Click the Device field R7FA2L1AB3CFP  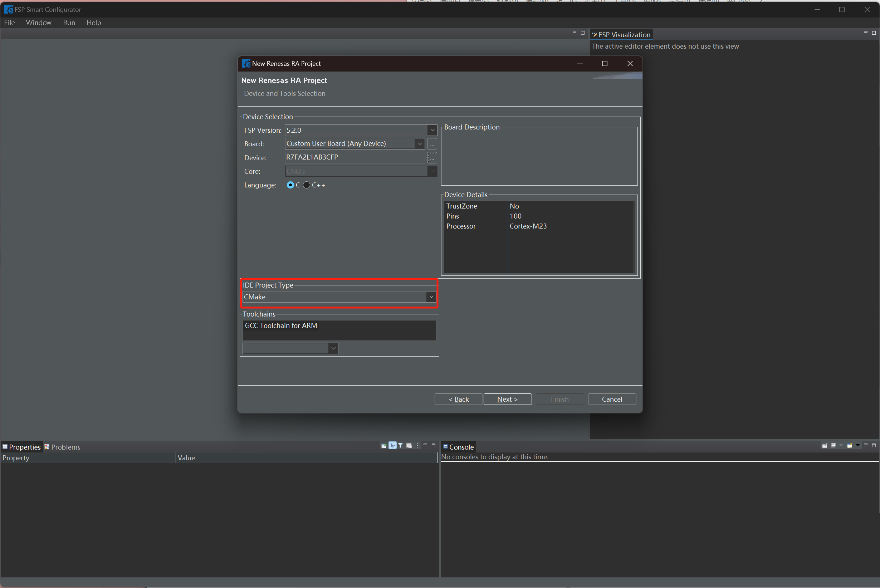[355, 157]
